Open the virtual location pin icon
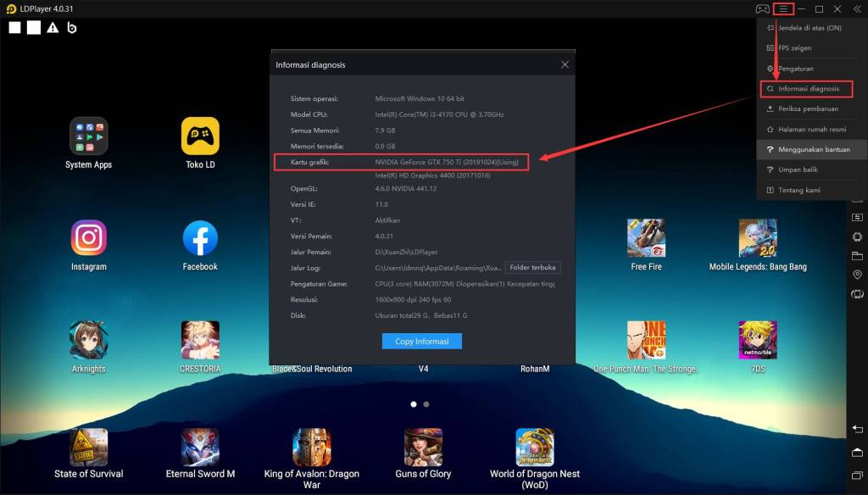Image resolution: width=868 pixels, height=495 pixels. 857,275
